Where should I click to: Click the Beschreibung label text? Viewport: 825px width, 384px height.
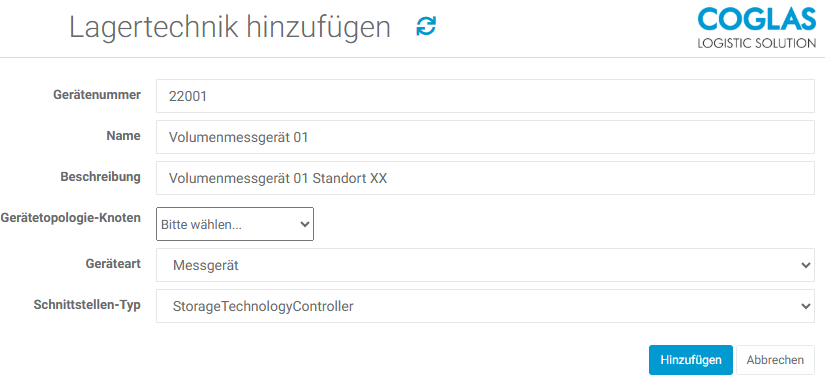pyautogui.click(x=100, y=177)
